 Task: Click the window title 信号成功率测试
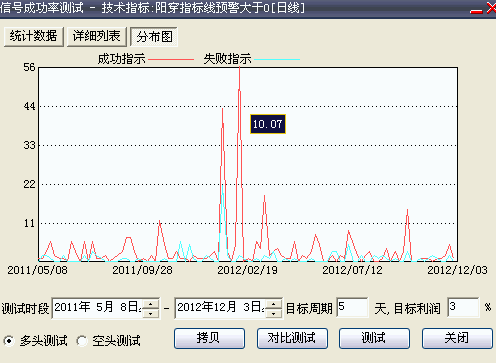(x=42, y=7)
